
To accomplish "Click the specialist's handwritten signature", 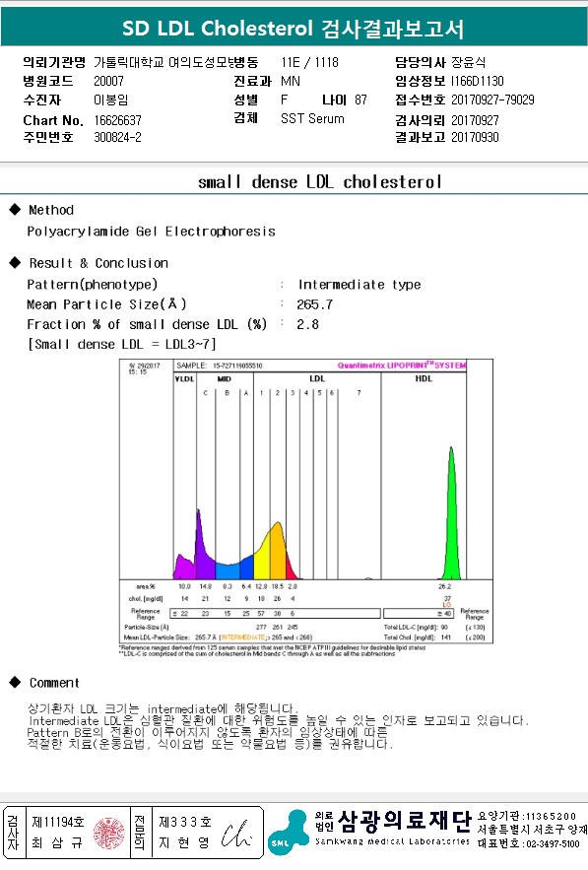I will point(236,834).
